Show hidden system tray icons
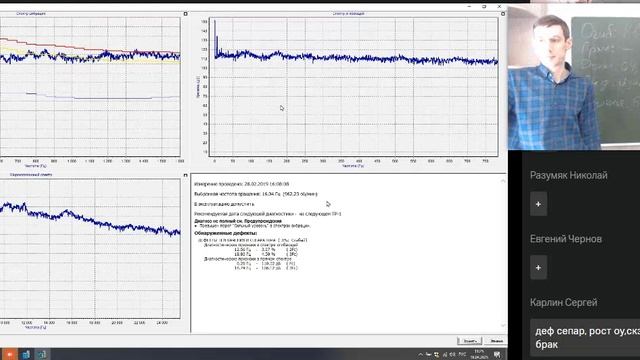This screenshot has width=640, height=360. 420,354
